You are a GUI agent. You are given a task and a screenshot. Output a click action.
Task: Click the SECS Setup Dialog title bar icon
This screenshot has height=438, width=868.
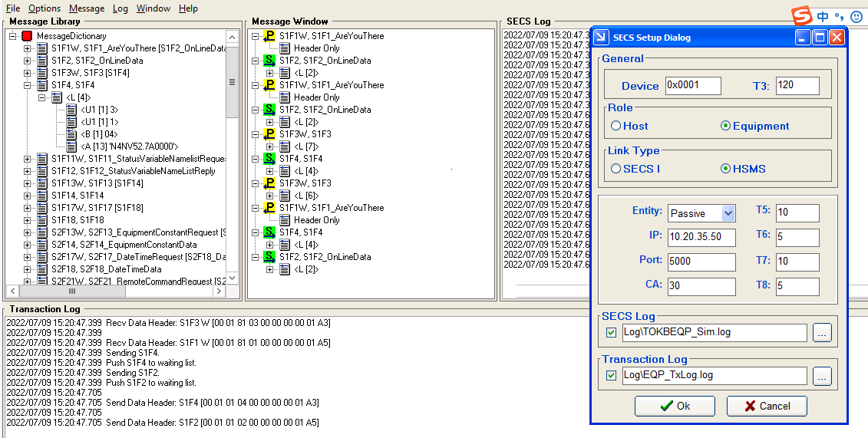[x=601, y=38]
